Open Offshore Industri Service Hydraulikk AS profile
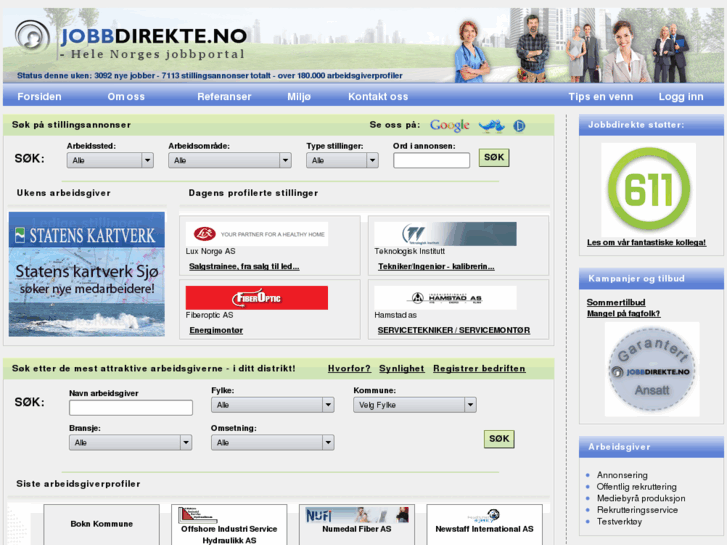Screen dimensions: 727x545 click(229, 534)
